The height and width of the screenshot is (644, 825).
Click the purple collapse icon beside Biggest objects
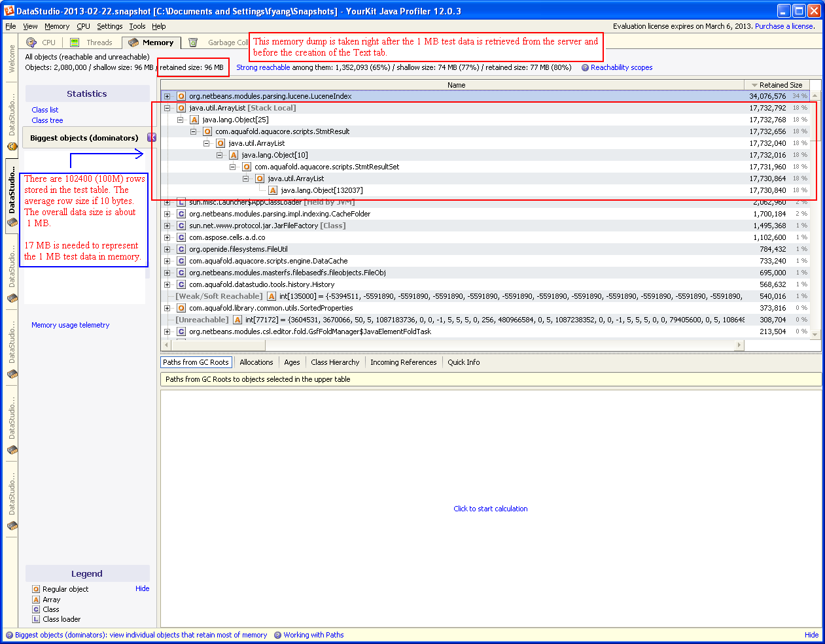pos(152,137)
